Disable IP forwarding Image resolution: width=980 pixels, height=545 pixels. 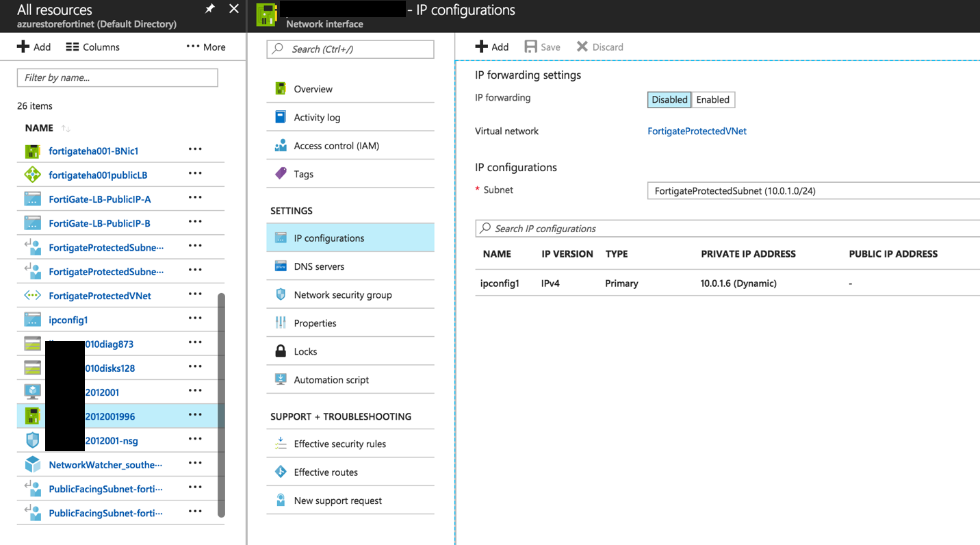pos(669,99)
